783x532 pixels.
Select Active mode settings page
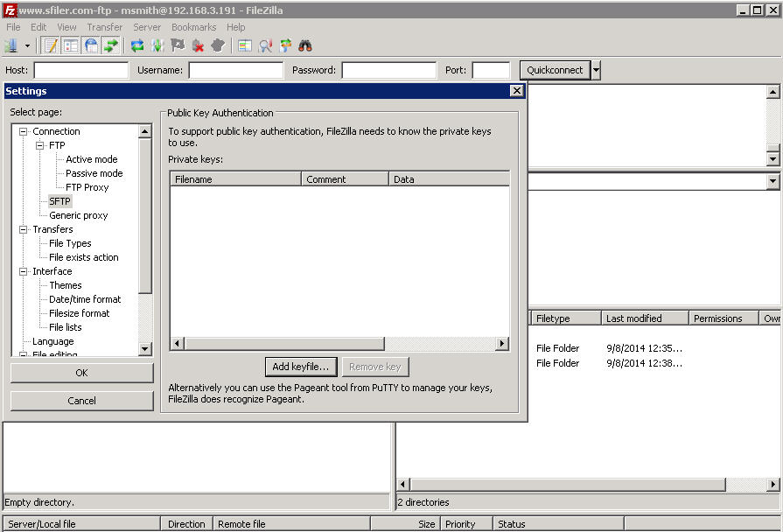pos(91,159)
